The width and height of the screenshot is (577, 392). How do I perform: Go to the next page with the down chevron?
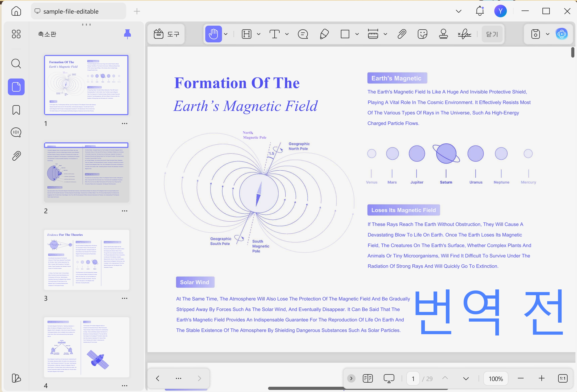466,378
